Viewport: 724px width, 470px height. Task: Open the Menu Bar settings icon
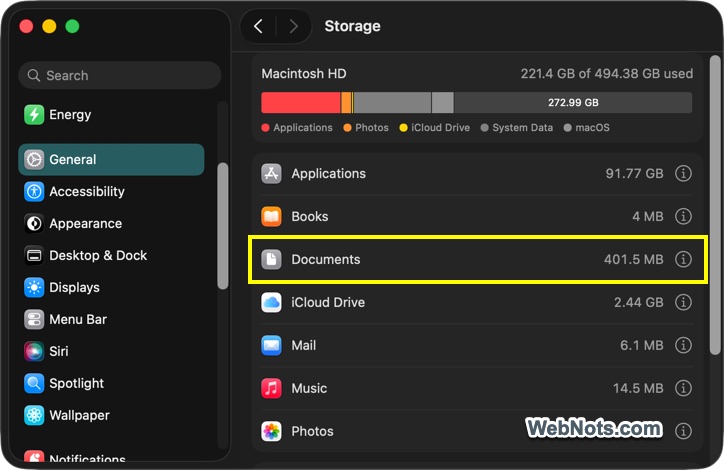tap(34, 319)
